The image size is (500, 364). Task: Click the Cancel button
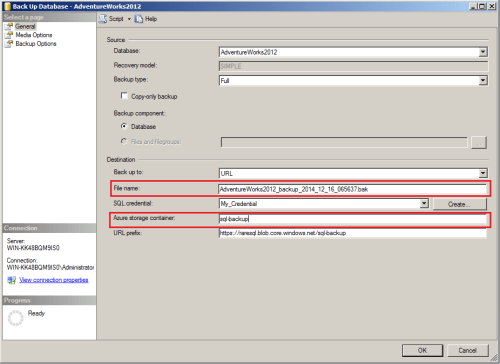[x=468, y=350]
